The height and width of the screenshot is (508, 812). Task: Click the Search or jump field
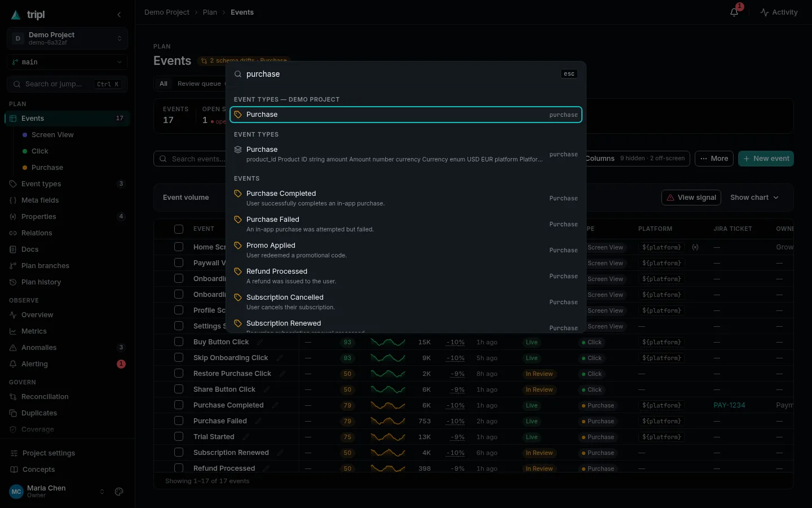click(x=68, y=84)
